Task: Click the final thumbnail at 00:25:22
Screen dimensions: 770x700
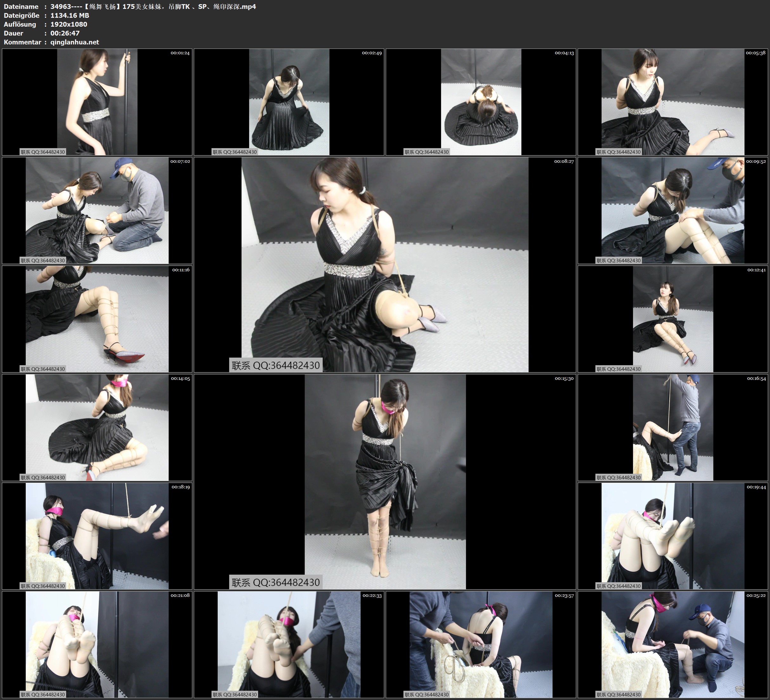Action: [x=673, y=644]
